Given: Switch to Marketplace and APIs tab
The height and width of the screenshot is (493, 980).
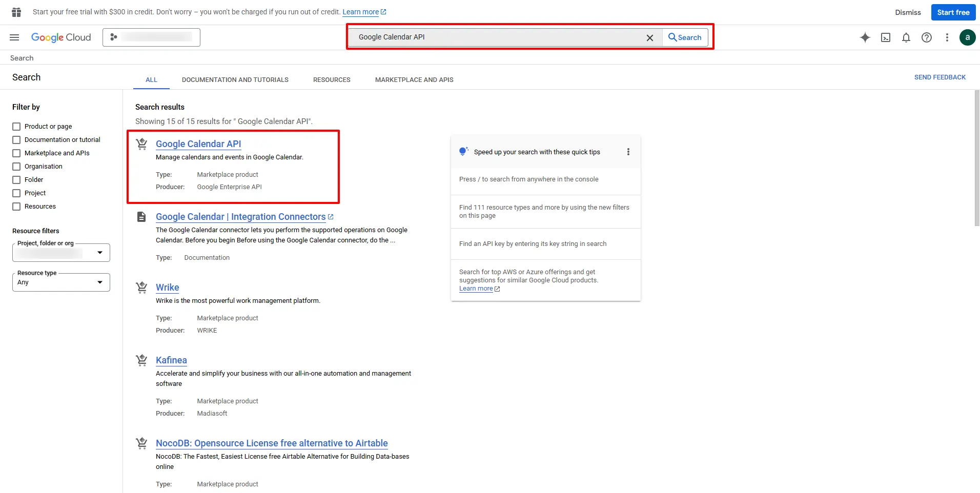Looking at the screenshot, I should tap(414, 80).
